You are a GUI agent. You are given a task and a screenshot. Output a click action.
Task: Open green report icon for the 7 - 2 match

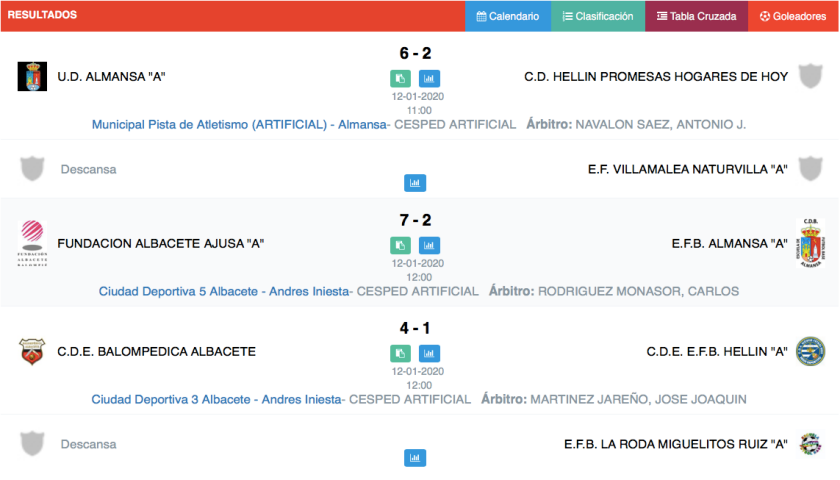[x=400, y=245]
